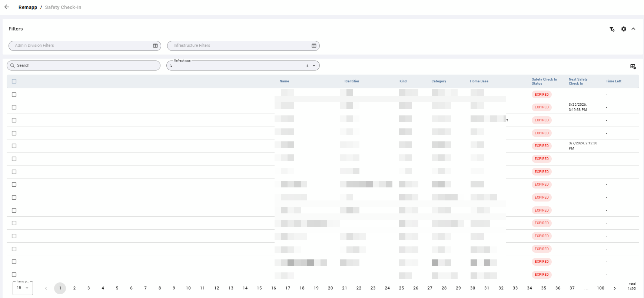This screenshot has width=644, height=298.
Task: Check the row with 3/7/2024 check-in
Action: (x=14, y=146)
